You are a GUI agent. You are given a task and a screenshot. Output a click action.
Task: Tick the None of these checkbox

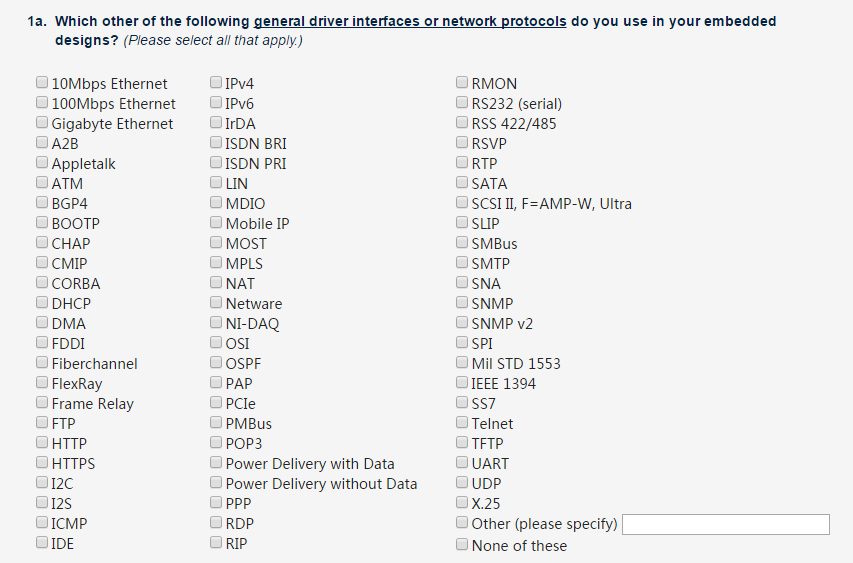[462, 544]
